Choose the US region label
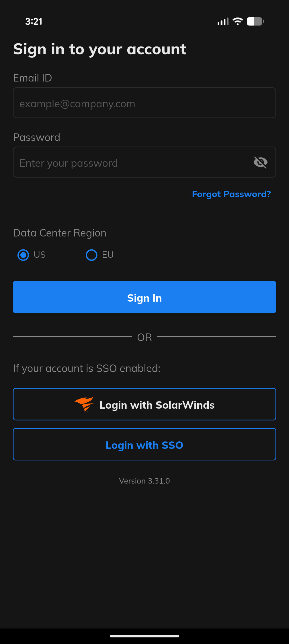Screen dimensions: 289x644 coord(40,255)
